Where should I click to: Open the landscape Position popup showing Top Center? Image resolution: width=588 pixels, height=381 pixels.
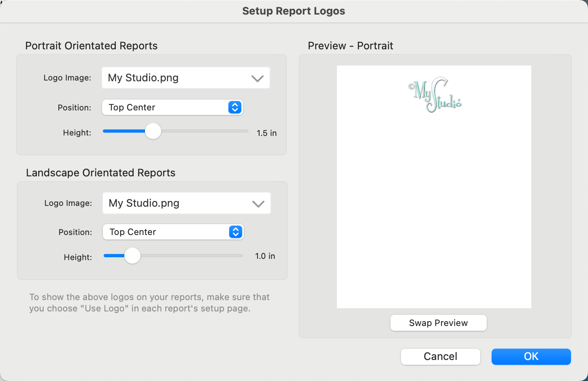click(167, 232)
